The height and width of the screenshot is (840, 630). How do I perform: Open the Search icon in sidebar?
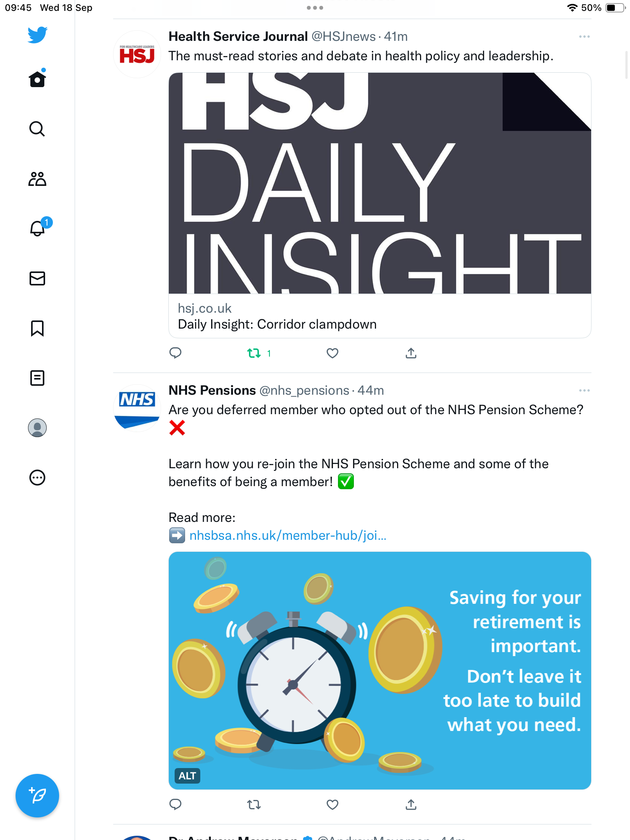coord(37,129)
